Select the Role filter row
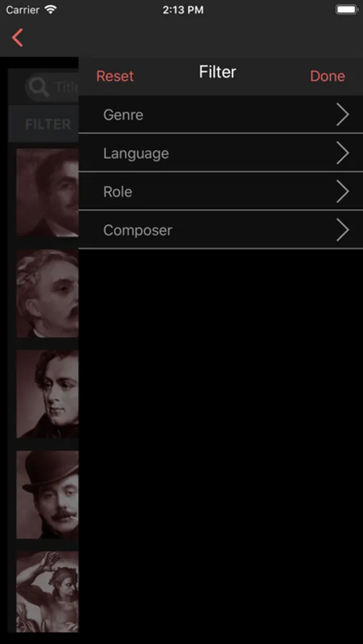The image size is (363, 644). [x=221, y=191]
